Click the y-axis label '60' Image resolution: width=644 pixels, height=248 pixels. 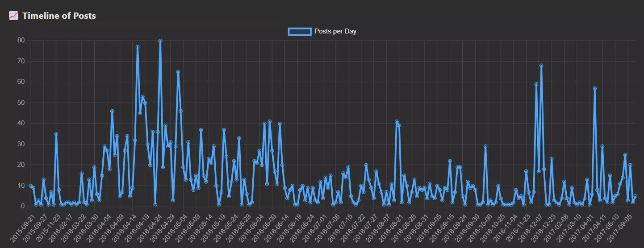[x=21, y=82]
